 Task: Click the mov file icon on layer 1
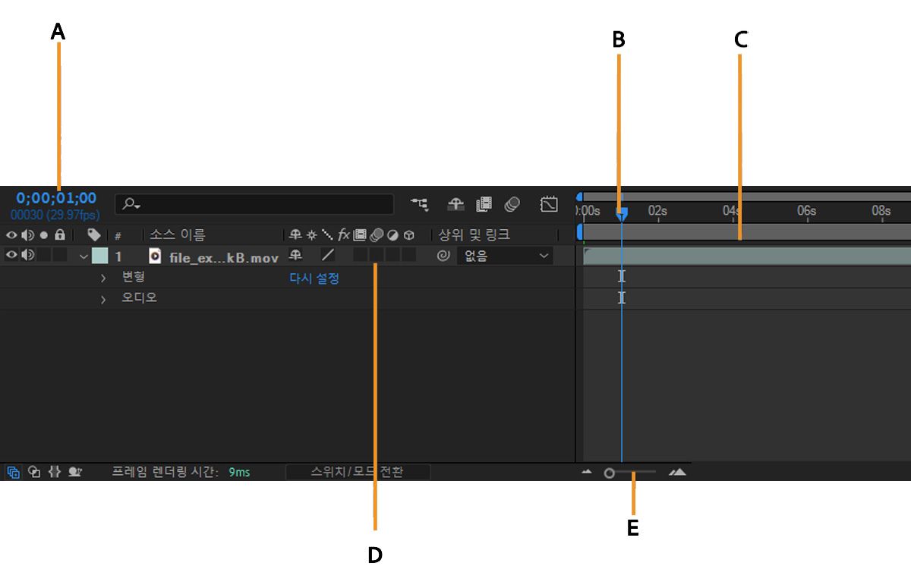155,256
